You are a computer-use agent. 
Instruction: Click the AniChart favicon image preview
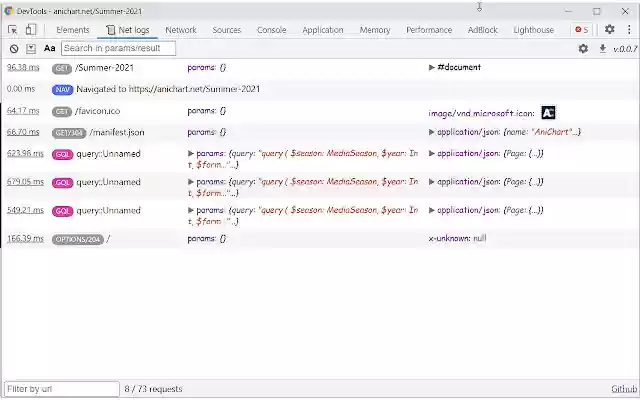tap(548, 113)
